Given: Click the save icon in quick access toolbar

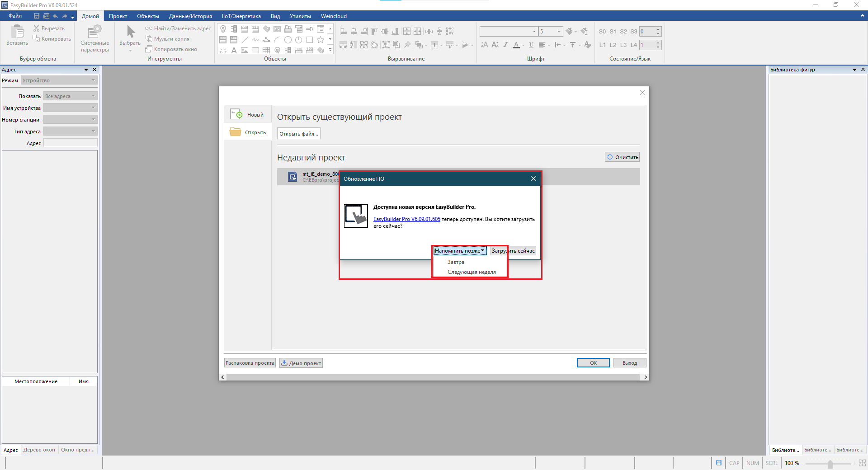Looking at the screenshot, I should pos(37,16).
